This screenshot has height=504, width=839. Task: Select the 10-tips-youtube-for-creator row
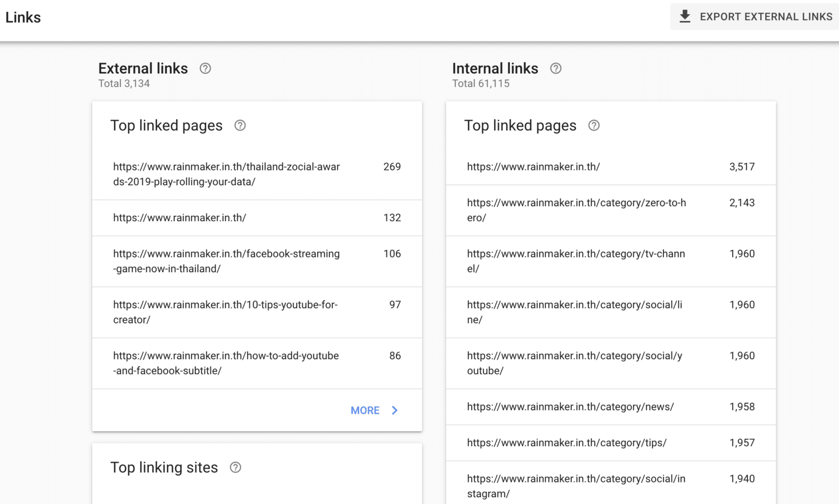[x=257, y=312]
